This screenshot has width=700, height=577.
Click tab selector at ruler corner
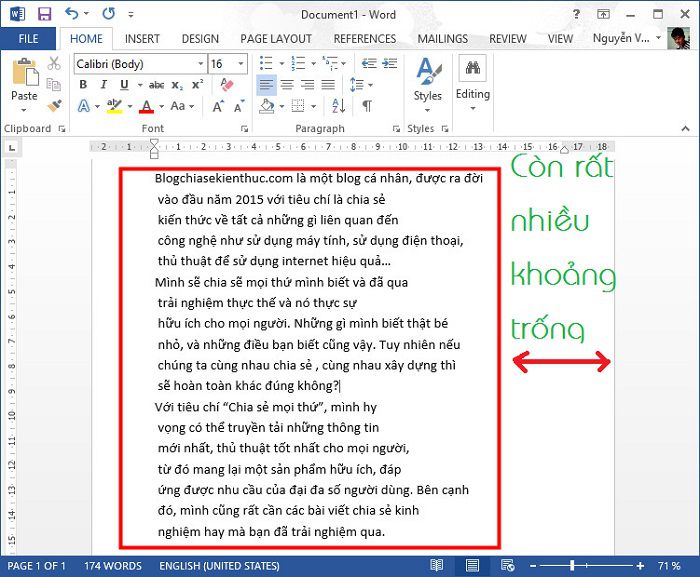[x=11, y=147]
